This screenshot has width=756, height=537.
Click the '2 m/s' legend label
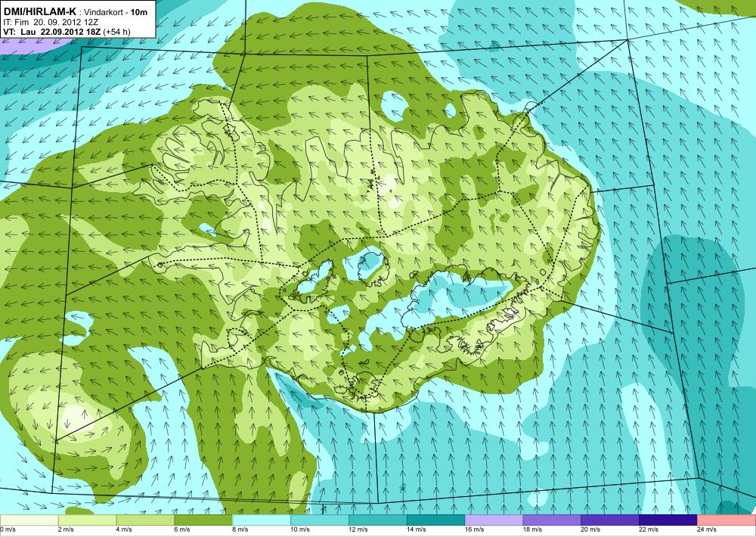tap(66, 529)
